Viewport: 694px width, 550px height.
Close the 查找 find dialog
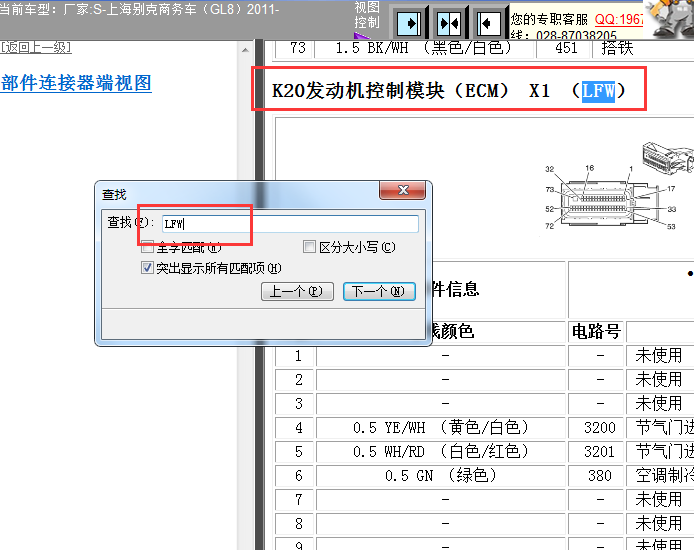coord(403,190)
